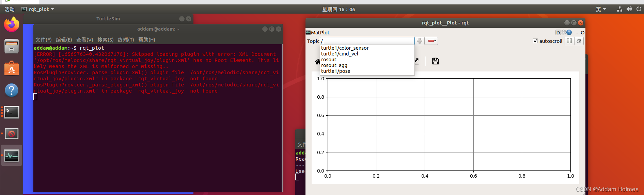Maximize the rqt_plot window
This screenshot has height=195, width=644.
coord(574,23)
